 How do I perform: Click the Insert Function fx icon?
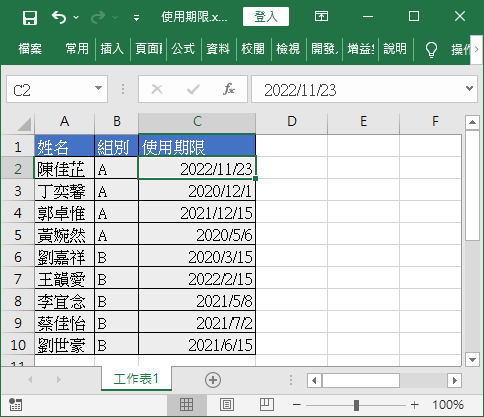[229, 89]
